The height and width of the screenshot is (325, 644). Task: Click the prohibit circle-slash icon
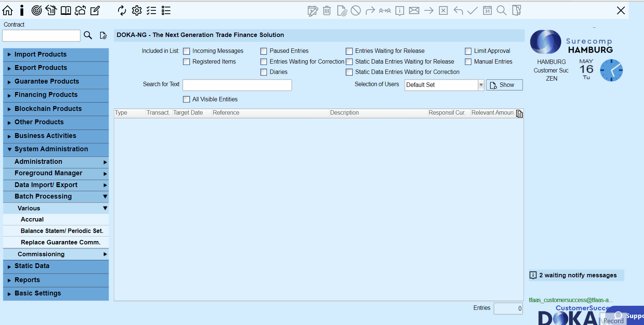coord(356,10)
